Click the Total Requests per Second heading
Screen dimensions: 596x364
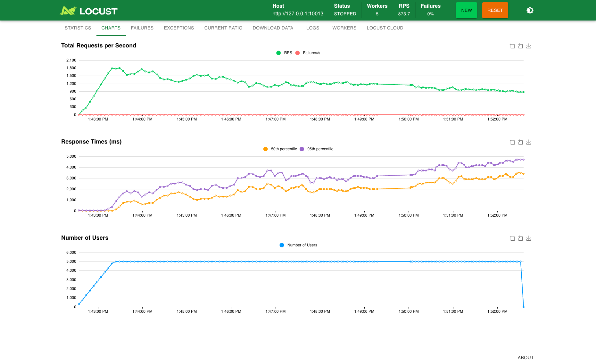click(99, 45)
